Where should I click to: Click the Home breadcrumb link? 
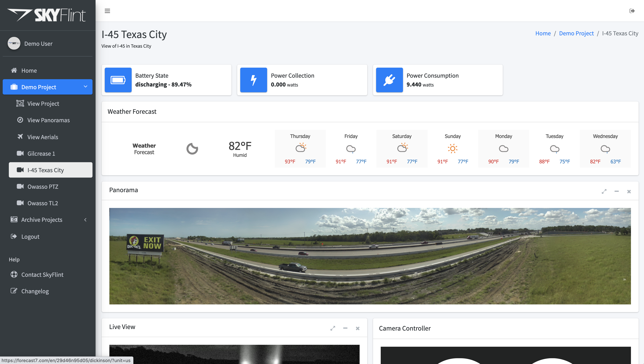pyautogui.click(x=543, y=33)
